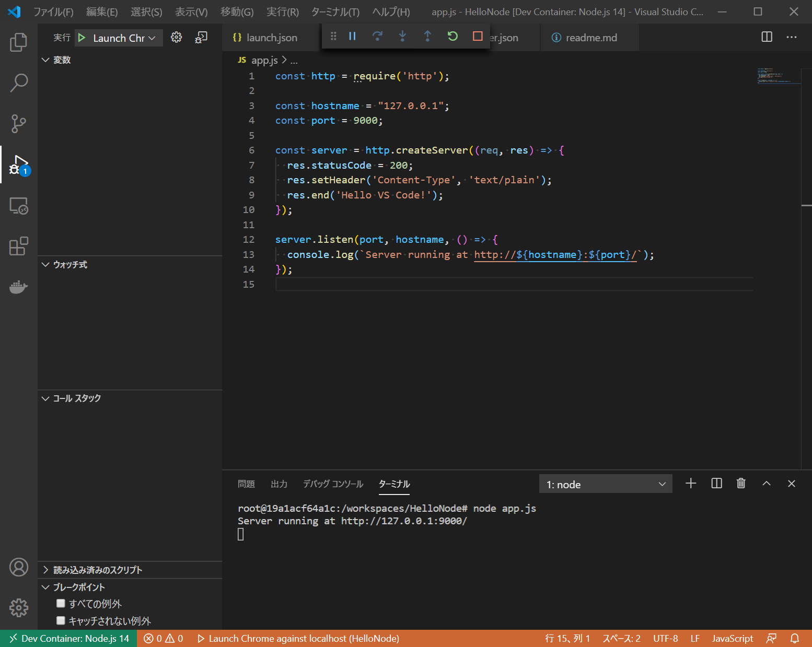This screenshot has width=812, height=647.
Task: Open the ヘルプ(H) menu
Action: pyautogui.click(x=391, y=11)
